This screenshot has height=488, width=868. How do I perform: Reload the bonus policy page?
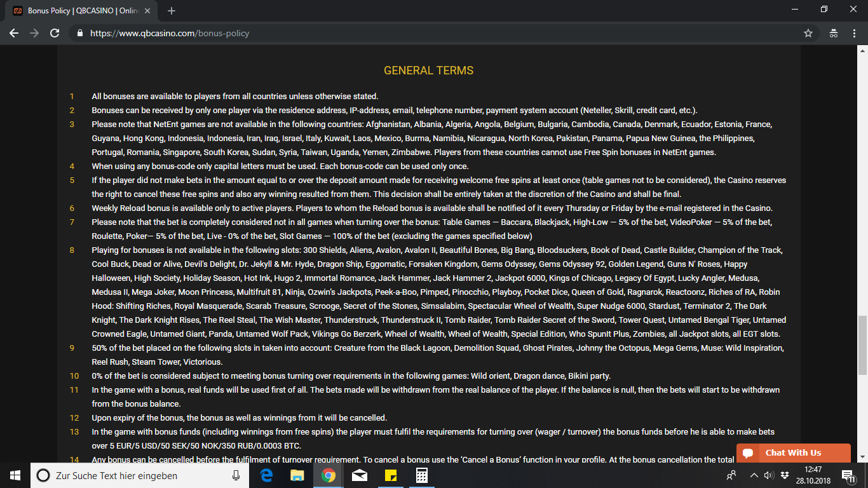[x=55, y=33]
